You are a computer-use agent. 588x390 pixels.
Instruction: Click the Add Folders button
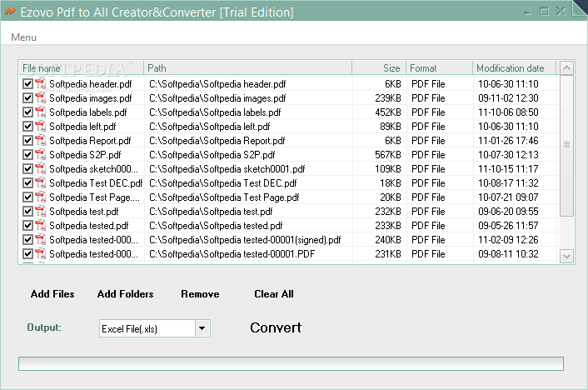point(125,294)
